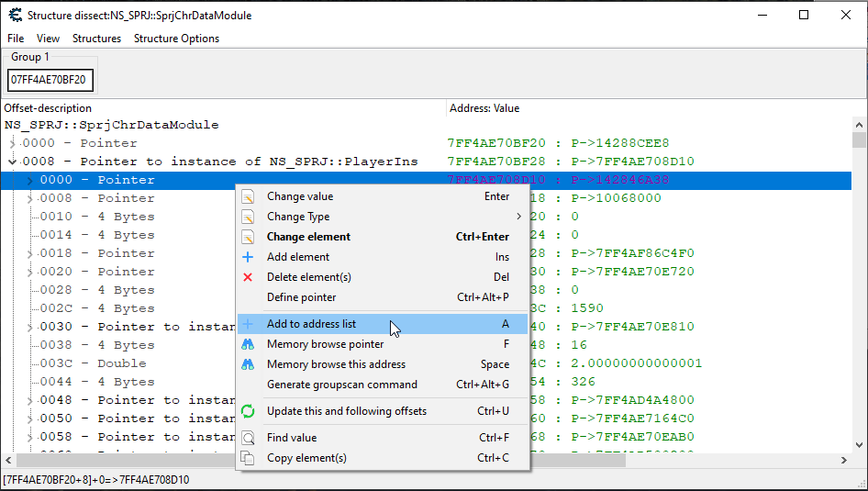Click the green refresh icon for Update offsets
The height and width of the screenshot is (491, 868).
pos(247,411)
